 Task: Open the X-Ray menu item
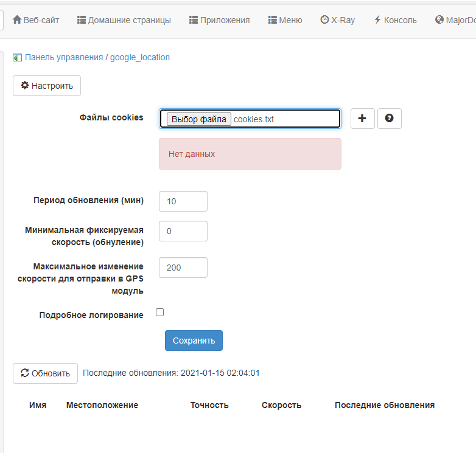[x=338, y=20]
